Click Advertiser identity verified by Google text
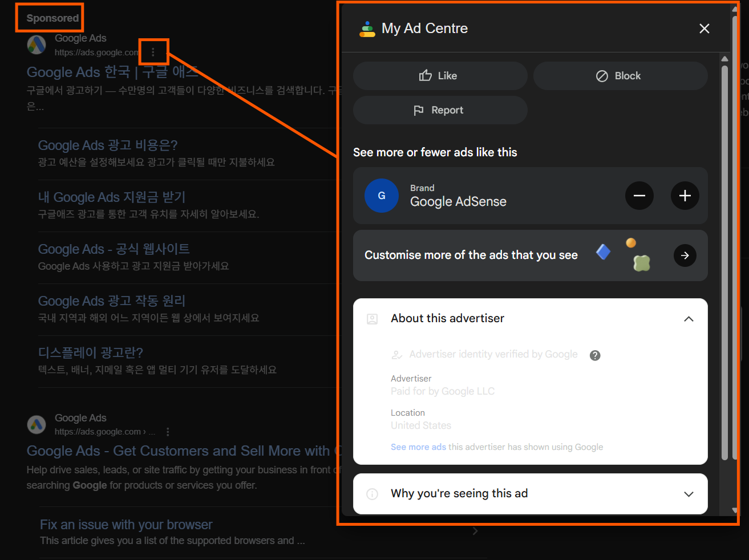Viewport: 749px width, 560px height. pyautogui.click(x=493, y=354)
